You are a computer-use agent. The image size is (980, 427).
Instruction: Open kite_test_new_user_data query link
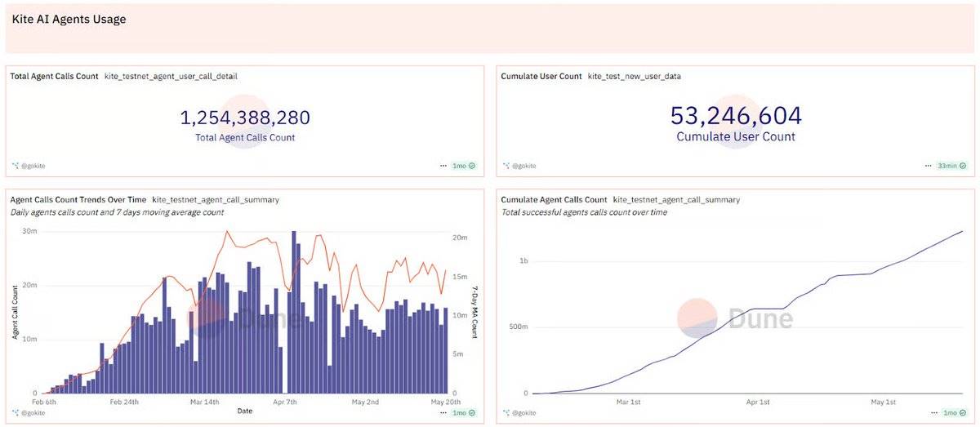[634, 76]
